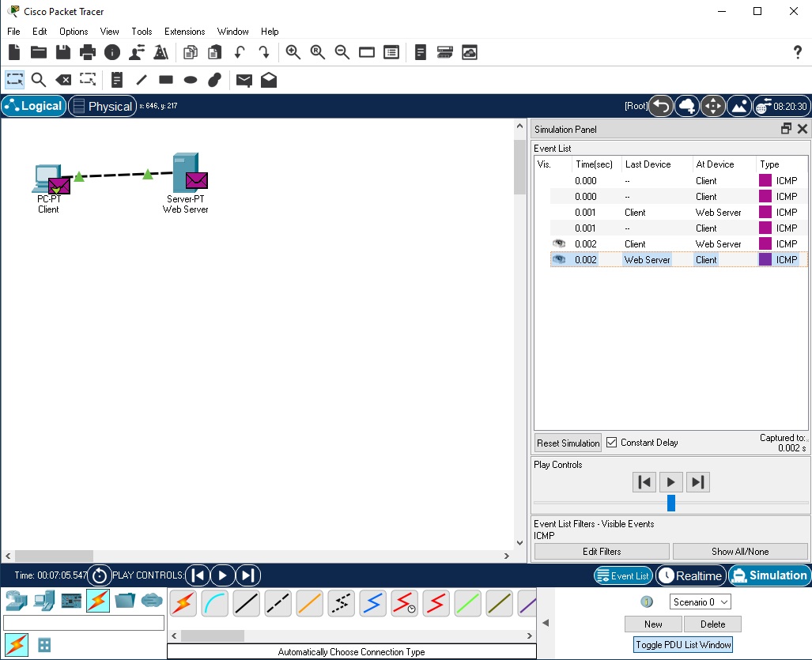Choose the Draw Line tool
The width and height of the screenshot is (812, 660).
pos(142,80)
